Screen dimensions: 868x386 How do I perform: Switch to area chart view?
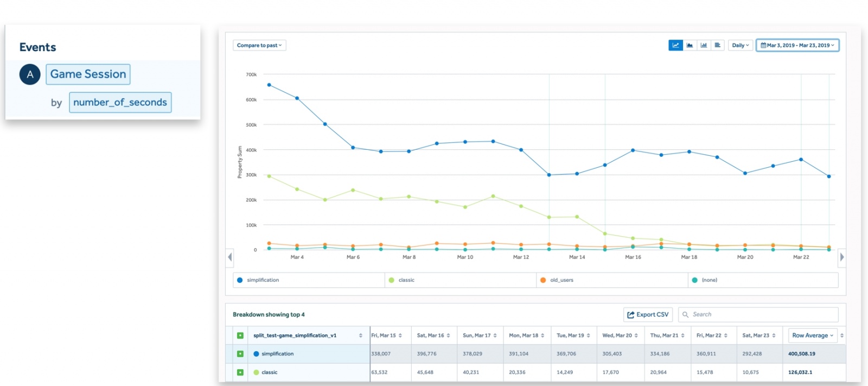coord(690,46)
